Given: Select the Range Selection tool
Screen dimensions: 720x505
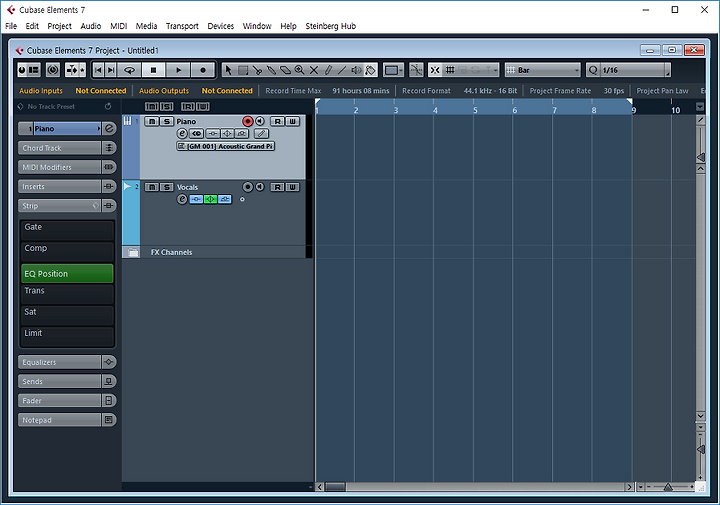Looking at the screenshot, I should tap(243, 70).
